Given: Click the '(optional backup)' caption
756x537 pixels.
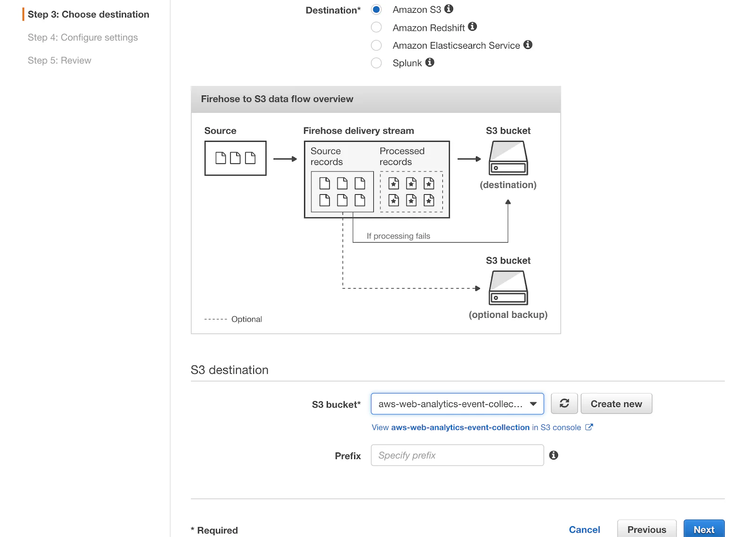Looking at the screenshot, I should point(508,315).
